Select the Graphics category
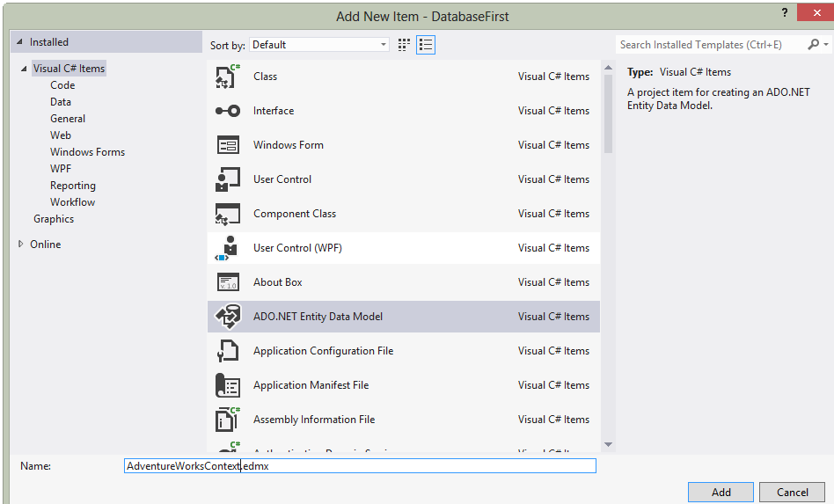Image resolution: width=834 pixels, height=504 pixels. pos(54,219)
